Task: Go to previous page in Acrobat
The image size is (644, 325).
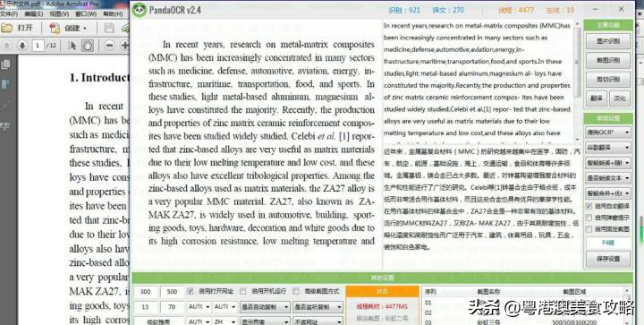Action: pos(7,45)
